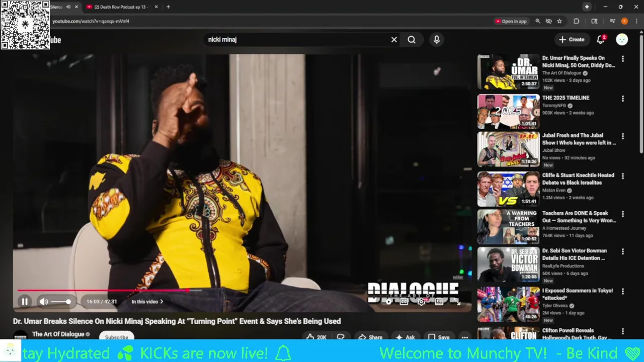Mute the first tab via its speaker icon

(68, 7)
